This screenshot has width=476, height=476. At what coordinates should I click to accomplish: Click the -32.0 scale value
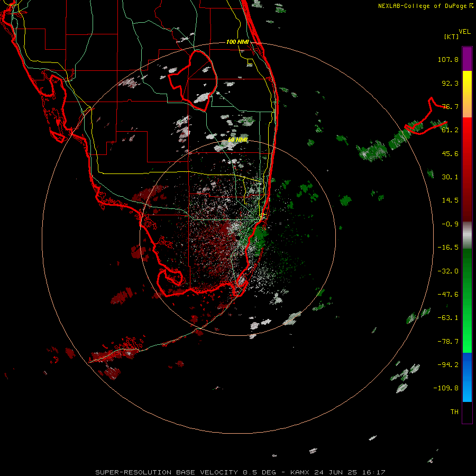(x=448, y=271)
